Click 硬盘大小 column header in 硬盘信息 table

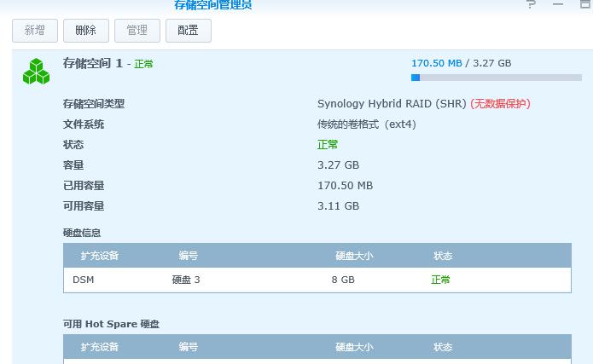[354, 256]
